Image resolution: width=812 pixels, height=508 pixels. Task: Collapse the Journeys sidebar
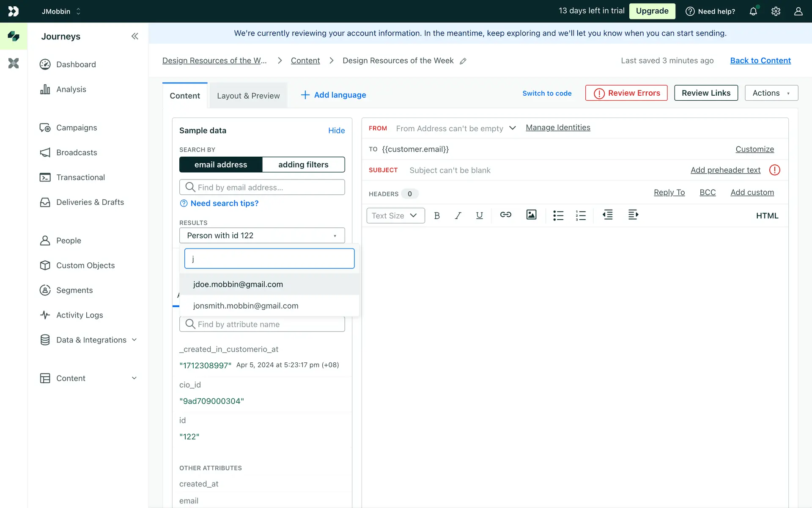click(134, 36)
